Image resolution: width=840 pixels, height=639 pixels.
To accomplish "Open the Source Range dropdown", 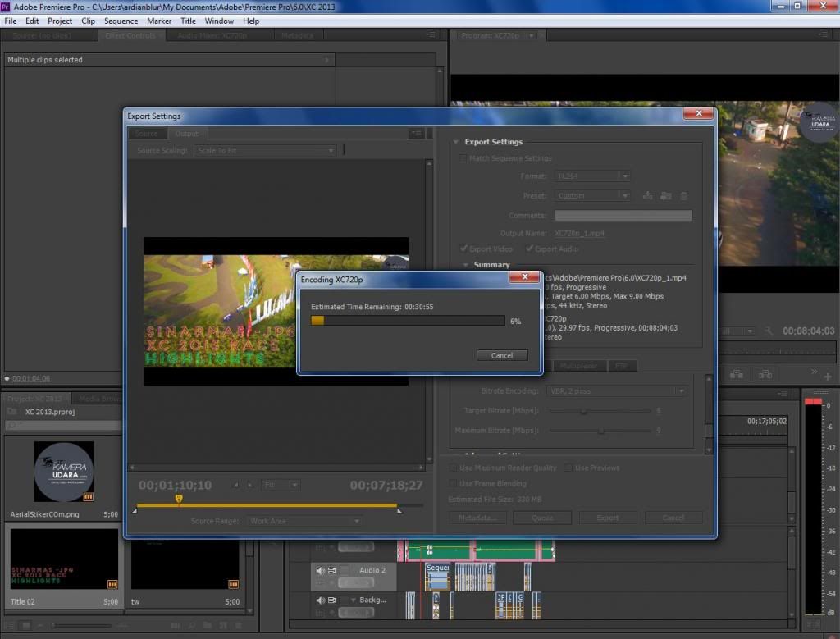I will coord(304,521).
